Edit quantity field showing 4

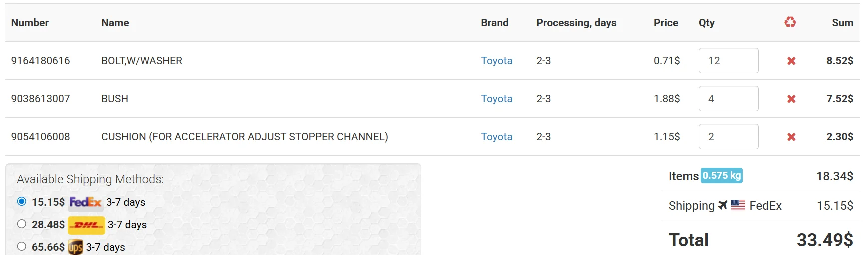[x=728, y=99]
